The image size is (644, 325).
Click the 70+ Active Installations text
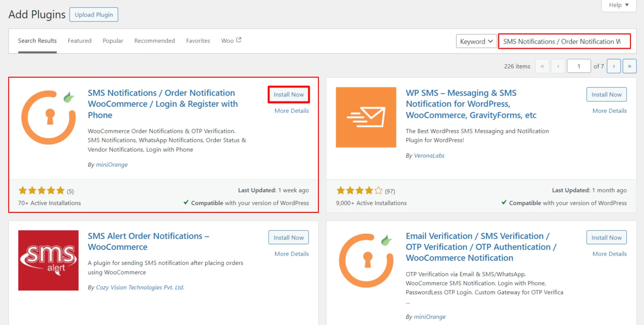pos(49,203)
